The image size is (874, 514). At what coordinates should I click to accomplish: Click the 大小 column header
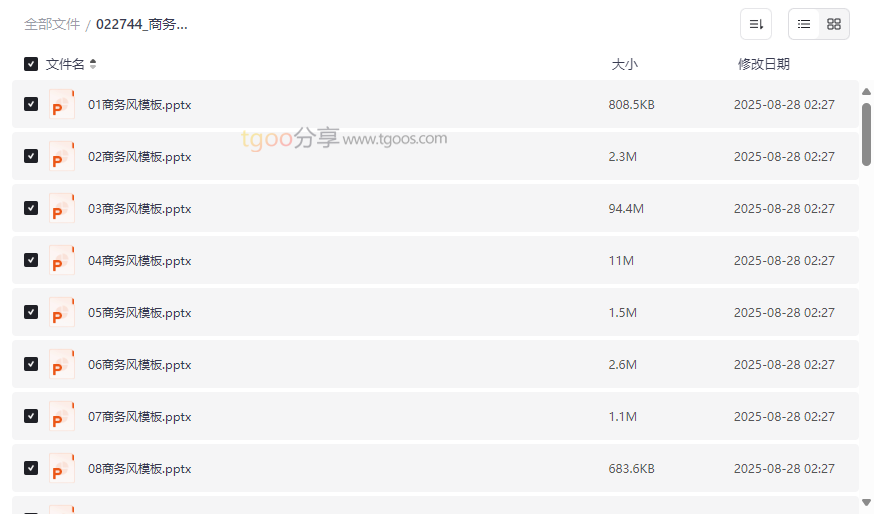coord(624,64)
